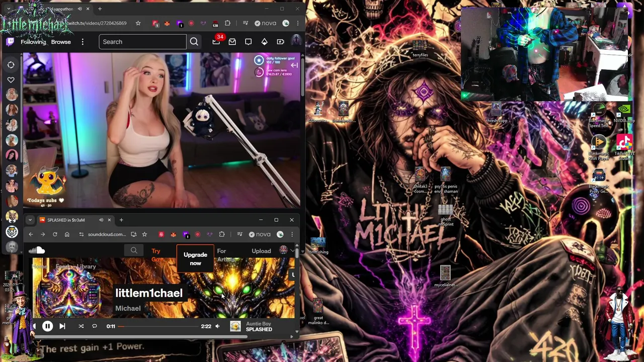Open the Twitch home logo
Viewport: 644px width, 362px height.
pos(10,42)
